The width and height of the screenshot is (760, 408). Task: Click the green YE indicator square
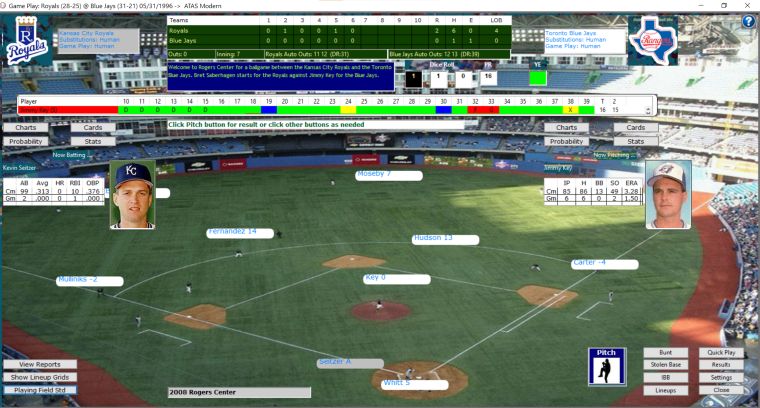(538, 78)
